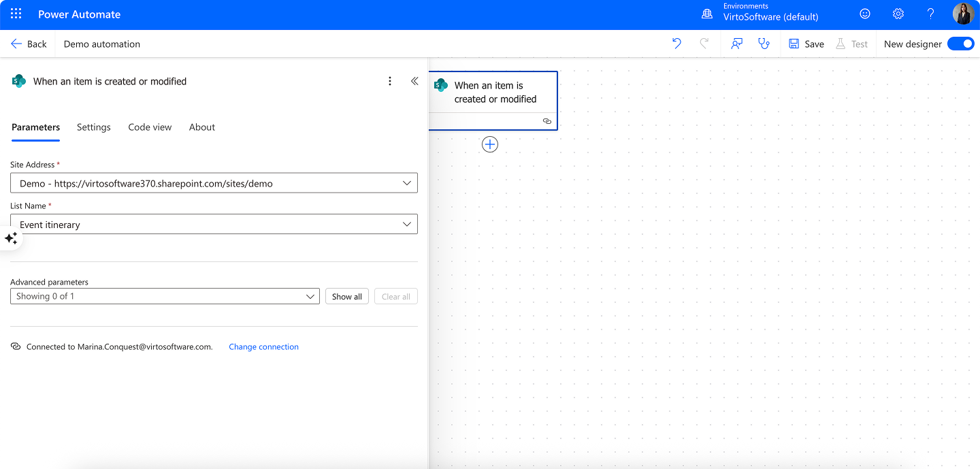Open the Flow checker stethoscope icon
This screenshot has height=469, width=980.
coord(764,43)
